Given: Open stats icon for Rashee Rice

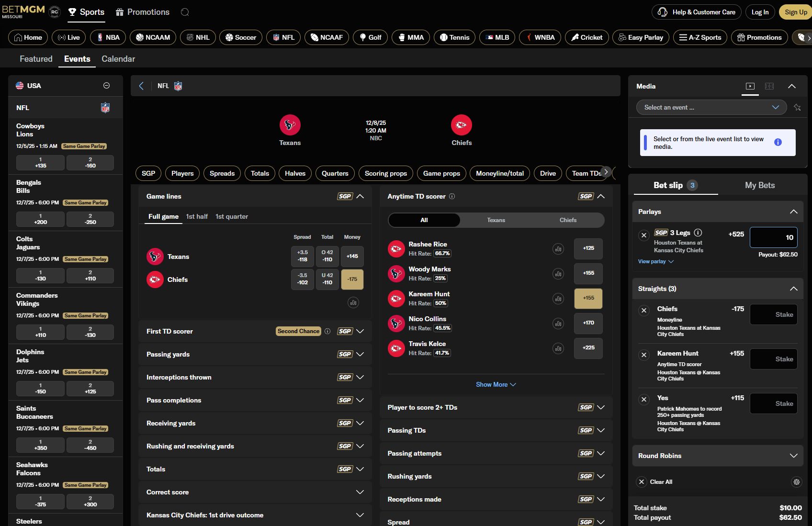Looking at the screenshot, I should pyautogui.click(x=558, y=249).
